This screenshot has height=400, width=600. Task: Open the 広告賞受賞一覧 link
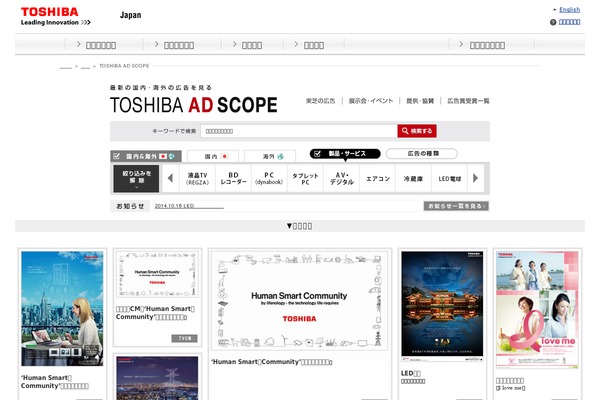[x=468, y=101]
